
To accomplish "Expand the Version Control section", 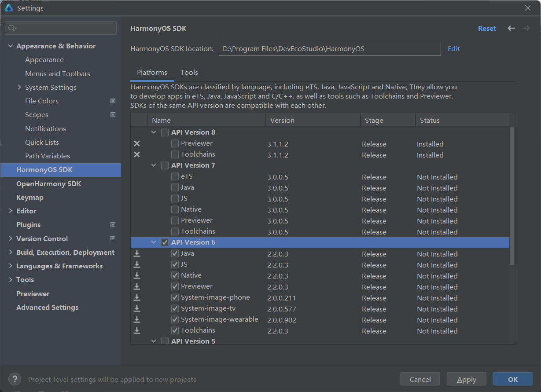I will (x=11, y=238).
